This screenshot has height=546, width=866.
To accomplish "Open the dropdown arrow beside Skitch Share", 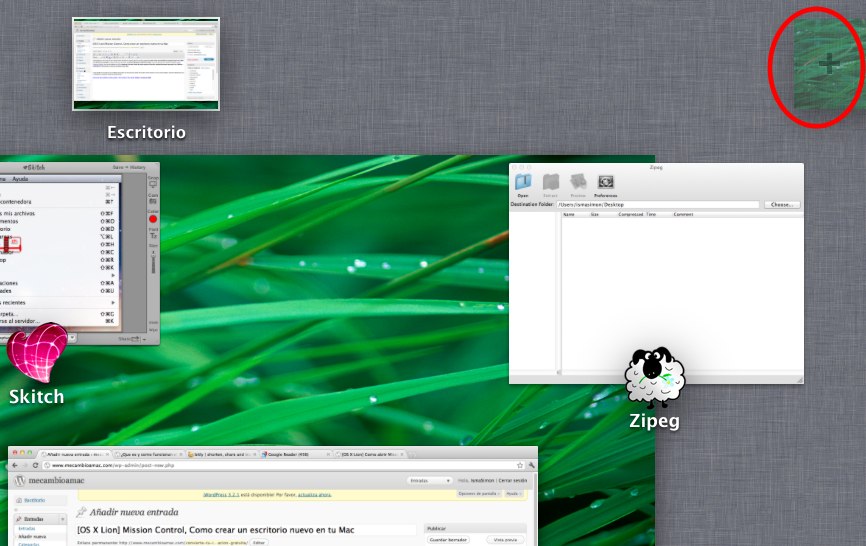I will 145,339.
